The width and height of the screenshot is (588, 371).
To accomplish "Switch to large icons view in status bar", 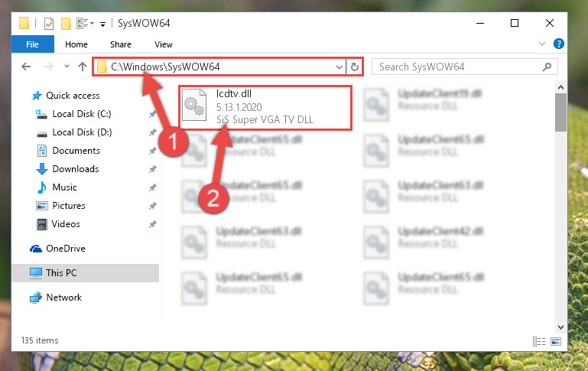I will click(x=556, y=341).
